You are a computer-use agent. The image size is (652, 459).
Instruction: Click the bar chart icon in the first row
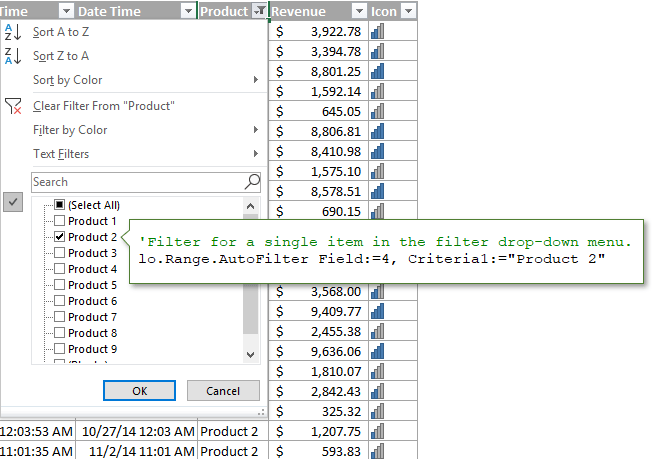[377, 32]
